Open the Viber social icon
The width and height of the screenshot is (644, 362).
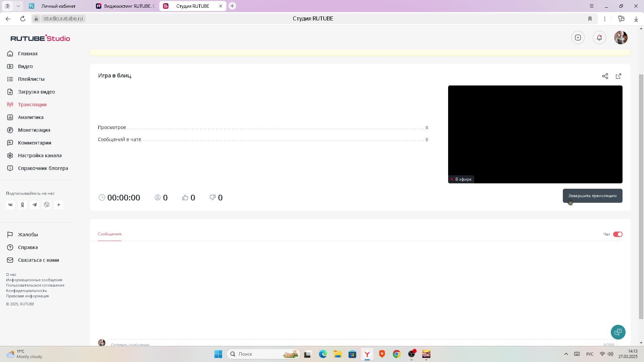[x=47, y=205]
